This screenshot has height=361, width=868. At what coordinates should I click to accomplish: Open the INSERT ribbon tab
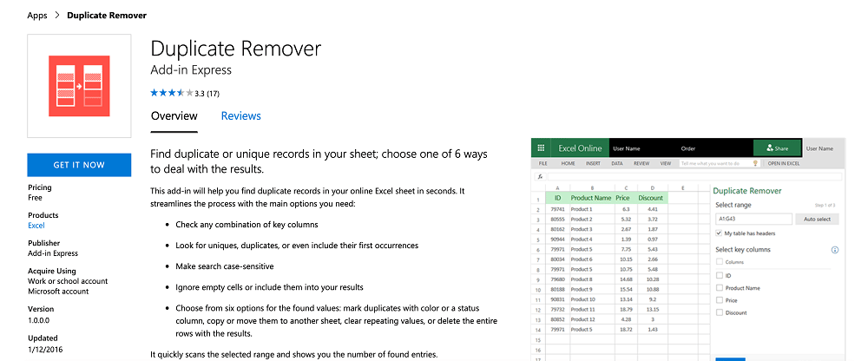pos(593,164)
